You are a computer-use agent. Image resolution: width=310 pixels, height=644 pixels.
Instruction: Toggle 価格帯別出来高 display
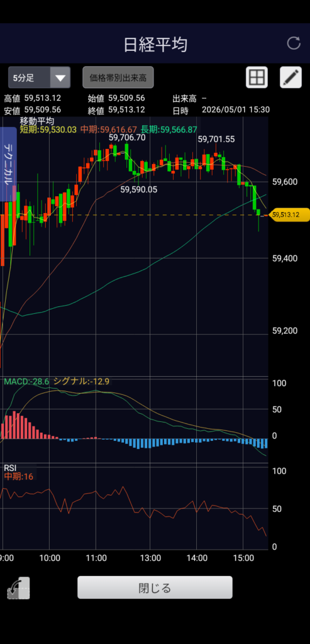118,77
